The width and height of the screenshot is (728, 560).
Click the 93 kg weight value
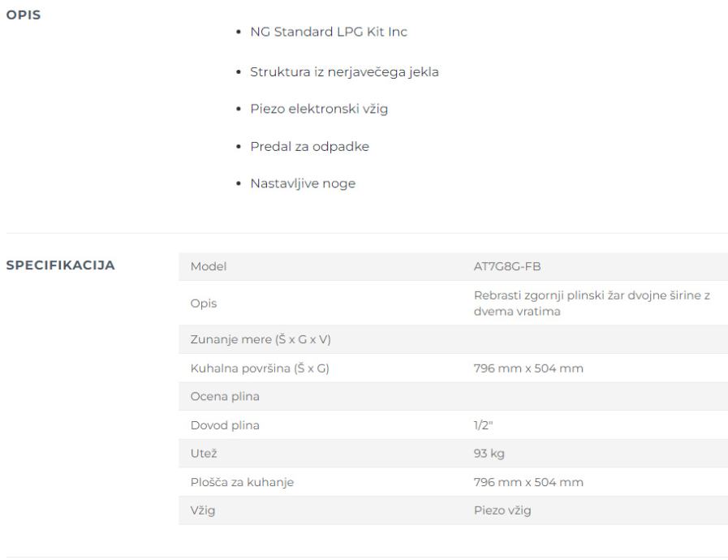[x=489, y=453]
